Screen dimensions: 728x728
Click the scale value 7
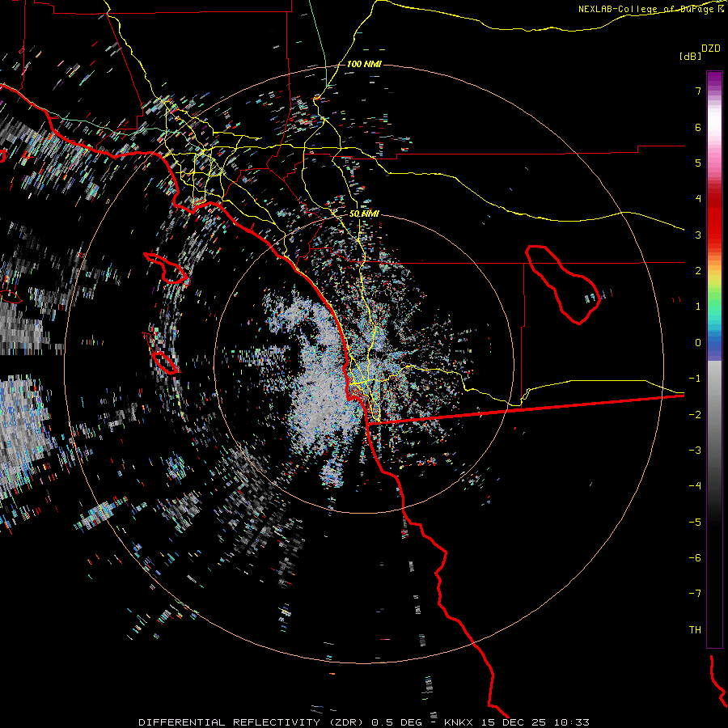coord(698,91)
